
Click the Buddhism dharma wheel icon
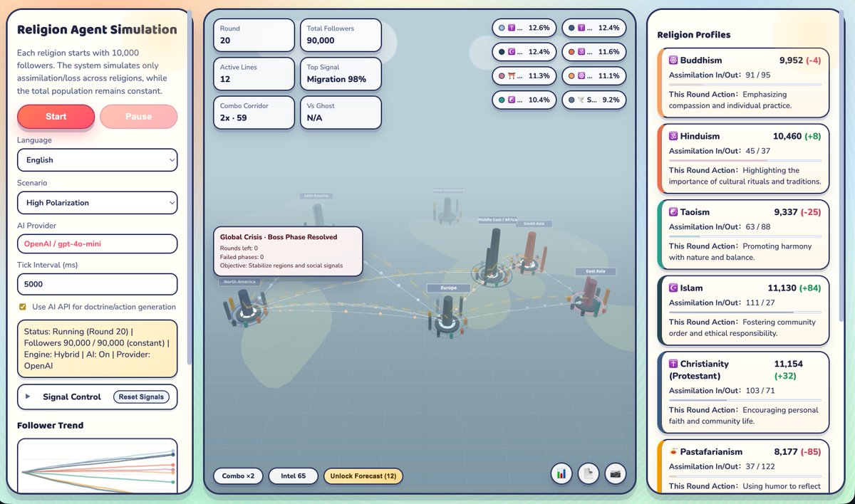tap(673, 60)
